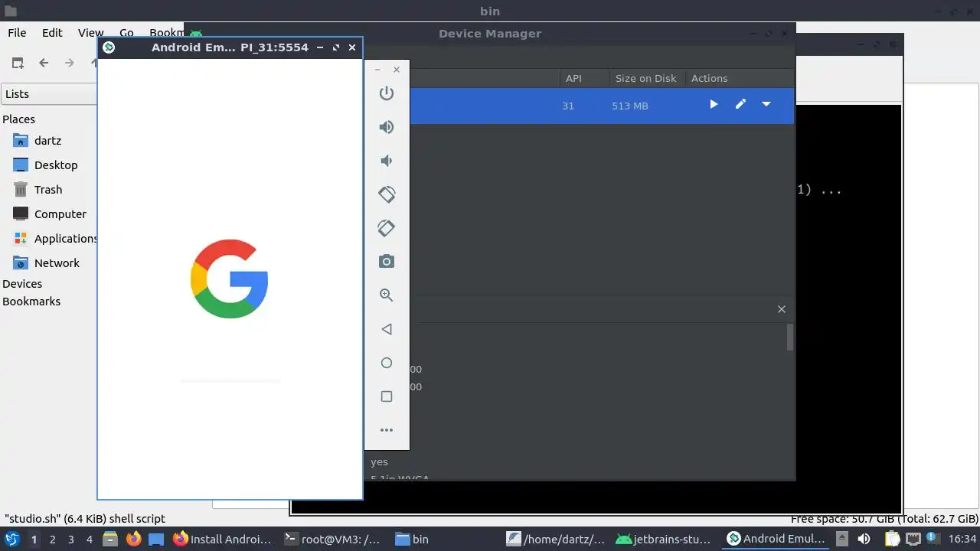Screen dimensions: 980x551
Task: Click the API column header
Action: click(573, 78)
